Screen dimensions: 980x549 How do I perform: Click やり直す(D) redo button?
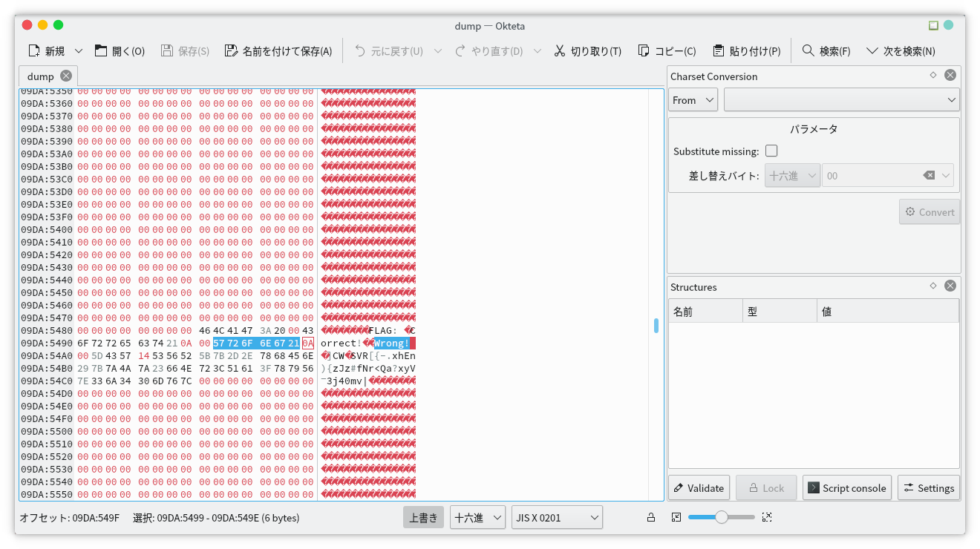coord(489,51)
